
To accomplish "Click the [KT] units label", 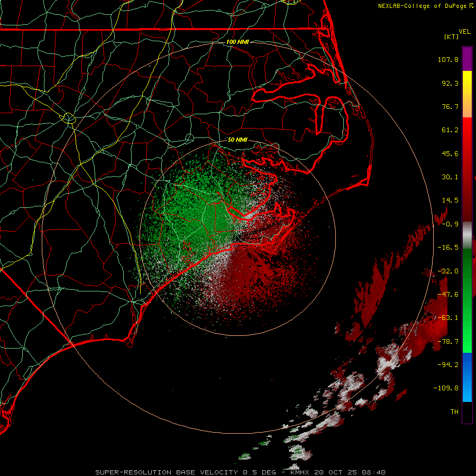I will click(x=452, y=36).
